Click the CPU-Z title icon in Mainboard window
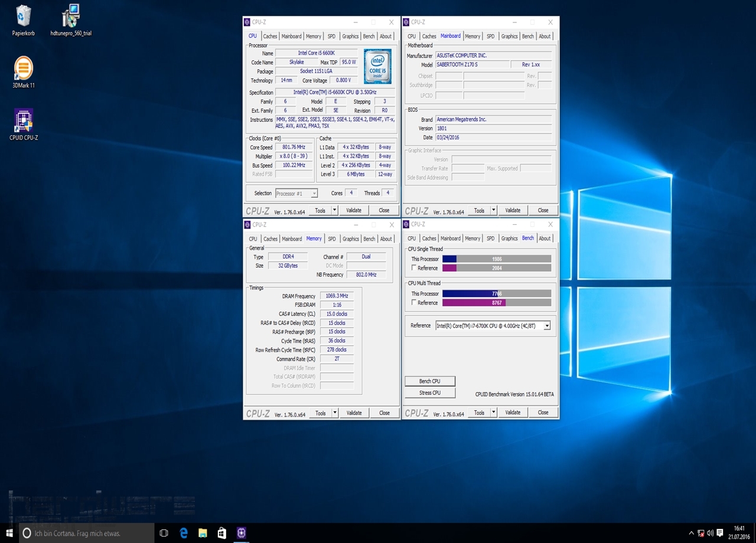The image size is (756, 543). (x=406, y=22)
